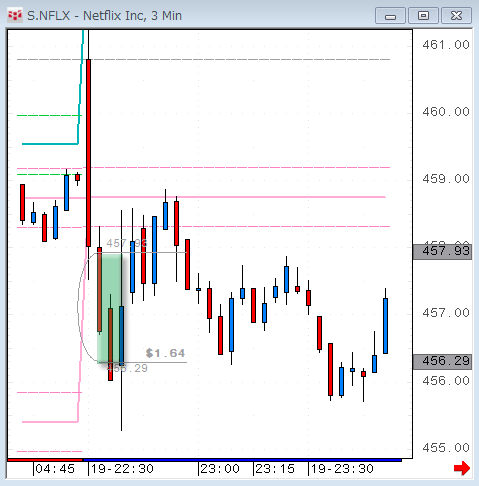Click the 460.00 price axis label

point(446,112)
